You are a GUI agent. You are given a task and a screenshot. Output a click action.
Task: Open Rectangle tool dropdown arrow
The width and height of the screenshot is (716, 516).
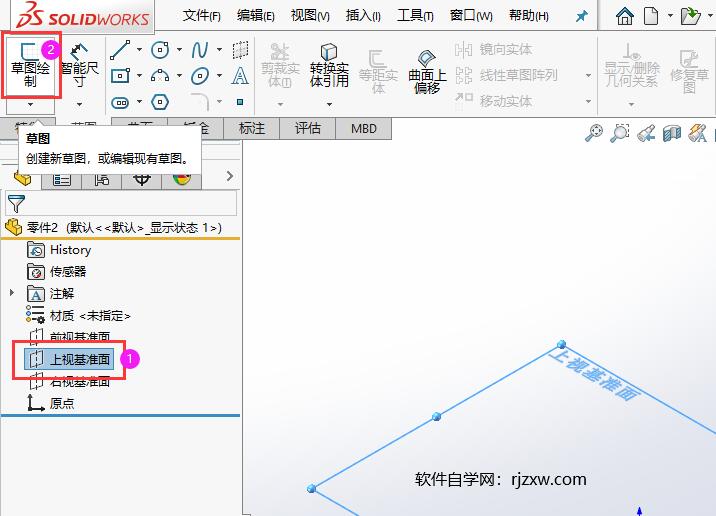pos(139,75)
